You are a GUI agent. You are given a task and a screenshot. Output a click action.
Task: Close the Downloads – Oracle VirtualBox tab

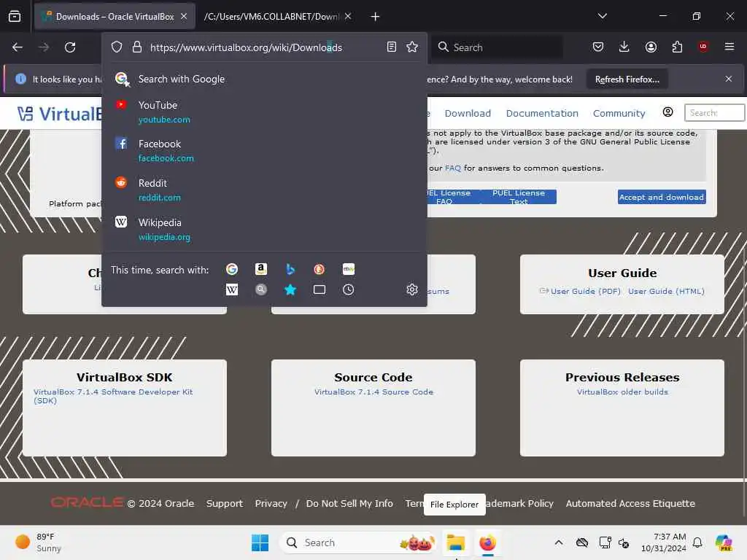point(184,17)
